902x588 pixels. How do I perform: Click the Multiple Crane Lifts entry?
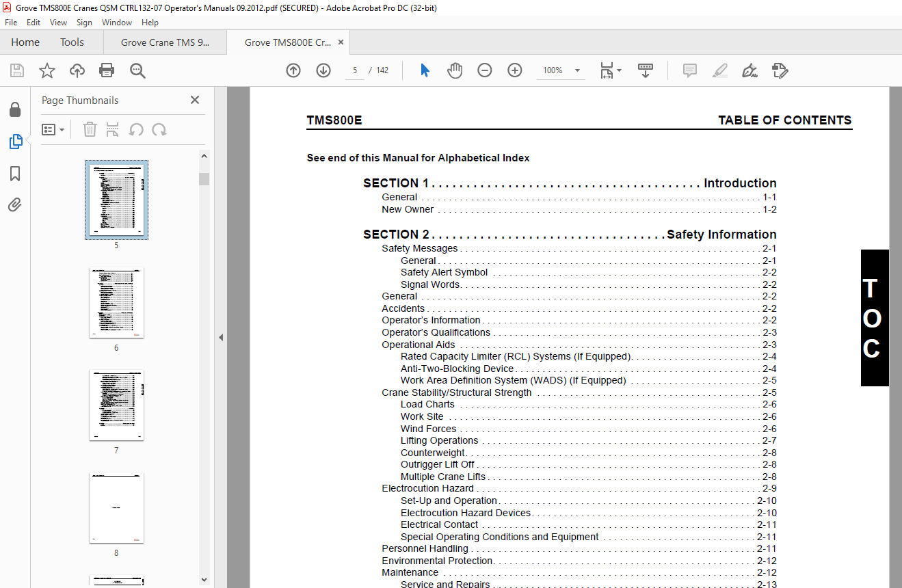[x=589, y=477]
